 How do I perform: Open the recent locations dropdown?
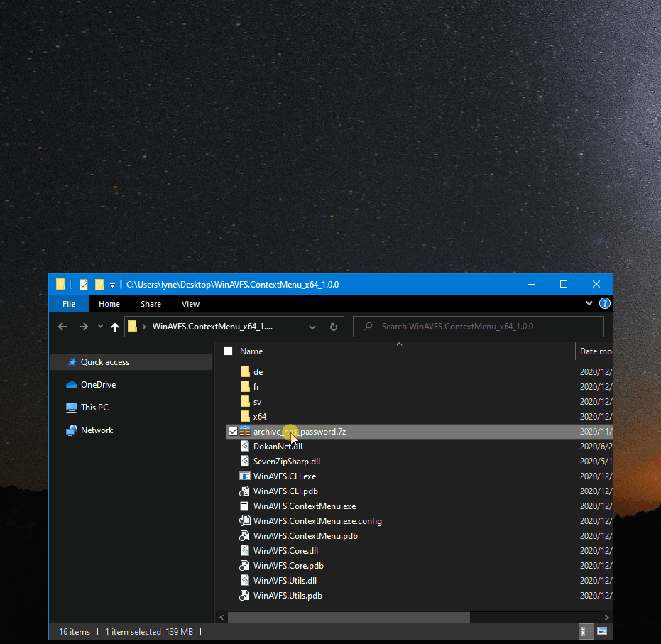pyautogui.click(x=100, y=326)
